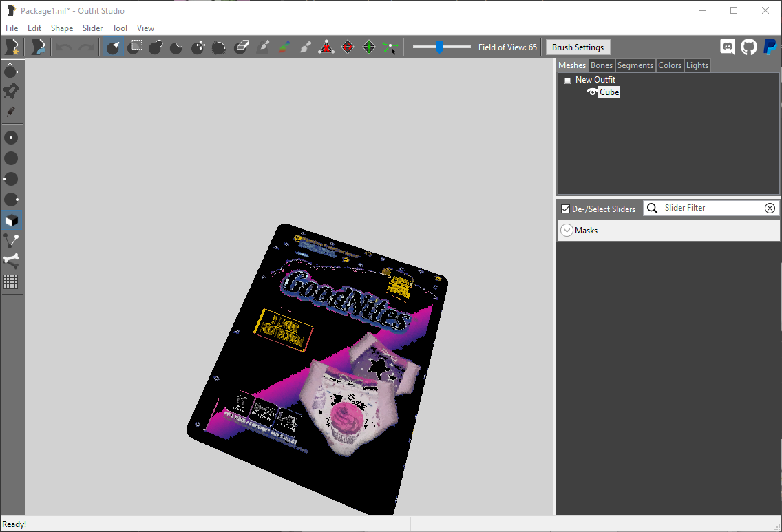Clear the Slider Filter with X button
782x532 pixels.
(x=770, y=208)
